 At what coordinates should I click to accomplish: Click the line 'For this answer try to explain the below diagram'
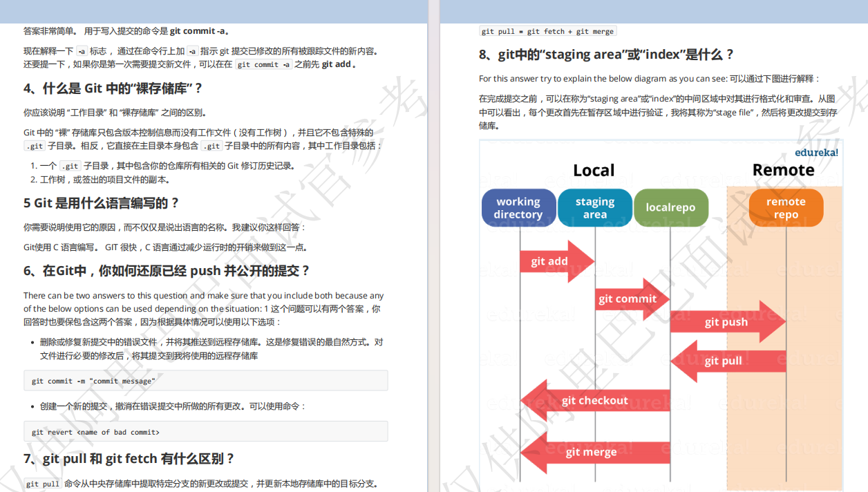[650, 79]
